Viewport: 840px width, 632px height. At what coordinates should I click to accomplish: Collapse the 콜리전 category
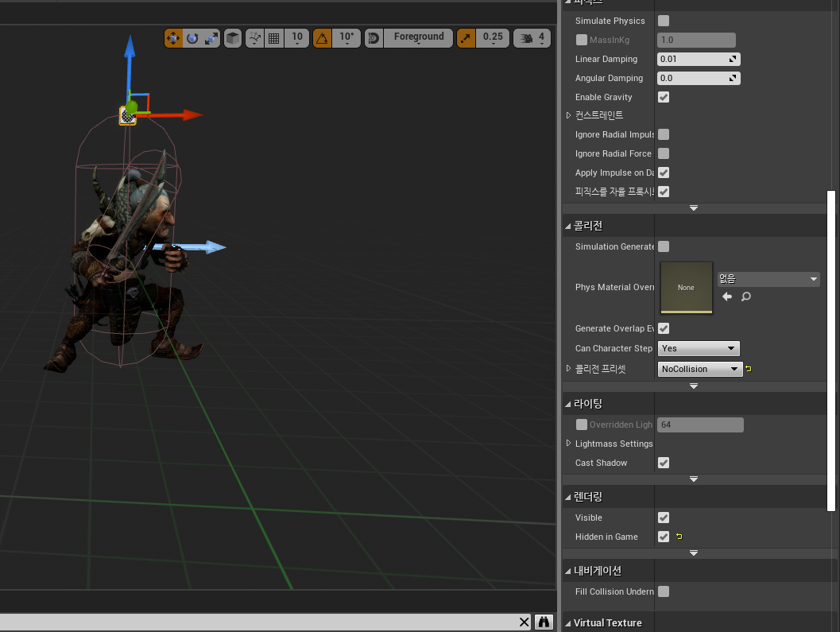(x=568, y=227)
